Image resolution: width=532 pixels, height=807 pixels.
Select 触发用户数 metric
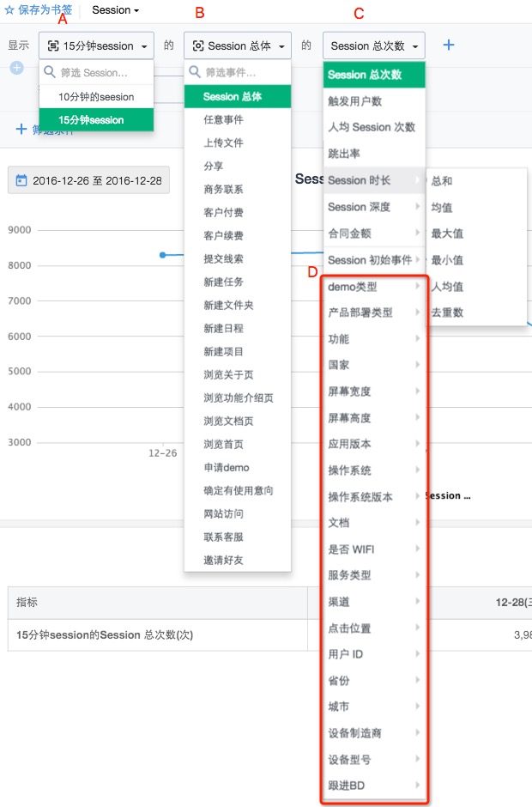point(374,101)
